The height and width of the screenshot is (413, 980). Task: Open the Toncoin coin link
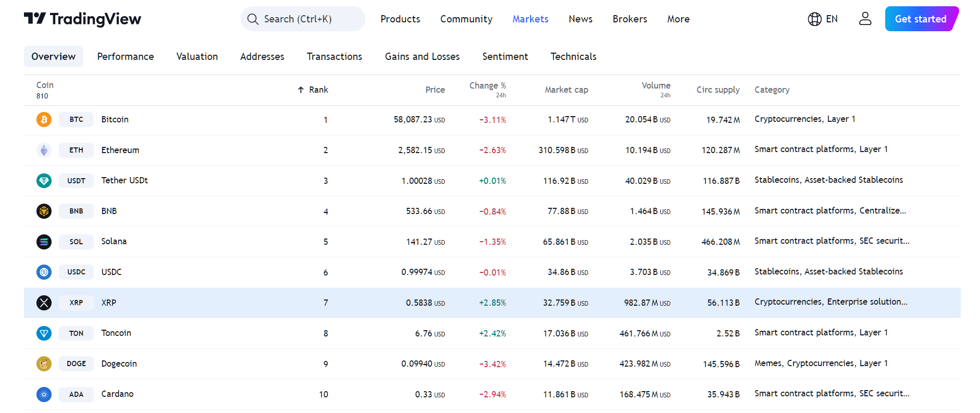(116, 333)
